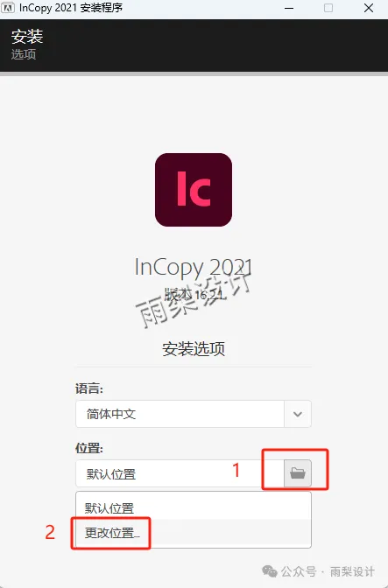The width and height of the screenshot is (388, 588).
Task: Select 默认位置 from the location list
Action: click(x=194, y=508)
